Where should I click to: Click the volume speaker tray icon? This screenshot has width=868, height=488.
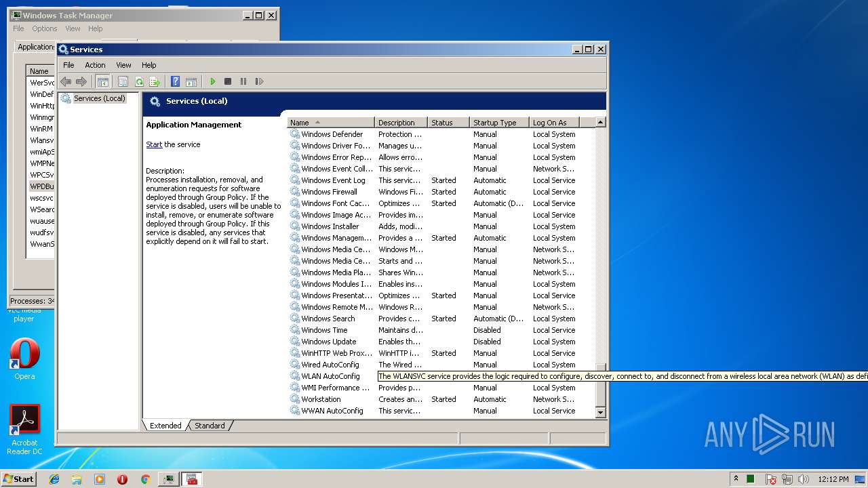coord(804,479)
